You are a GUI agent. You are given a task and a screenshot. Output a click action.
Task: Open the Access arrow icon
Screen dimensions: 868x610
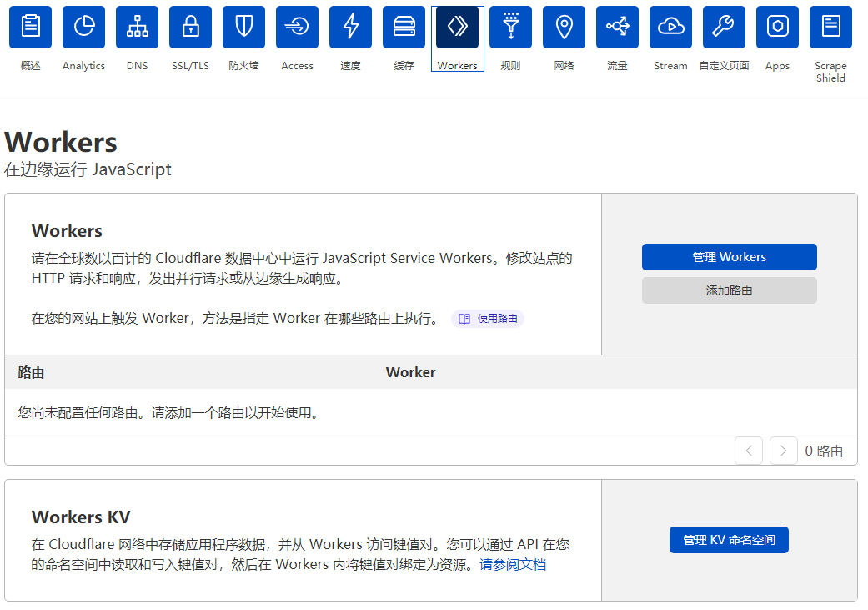tap(298, 27)
